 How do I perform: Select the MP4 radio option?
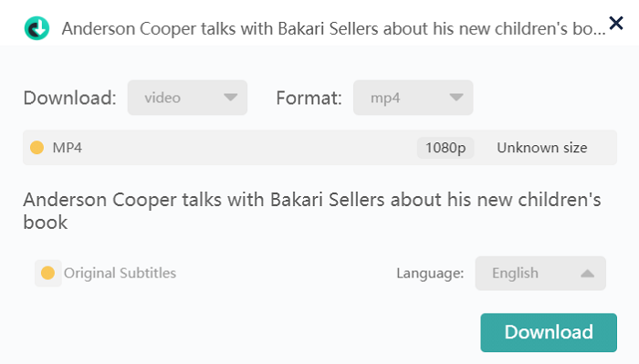pos(37,148)
